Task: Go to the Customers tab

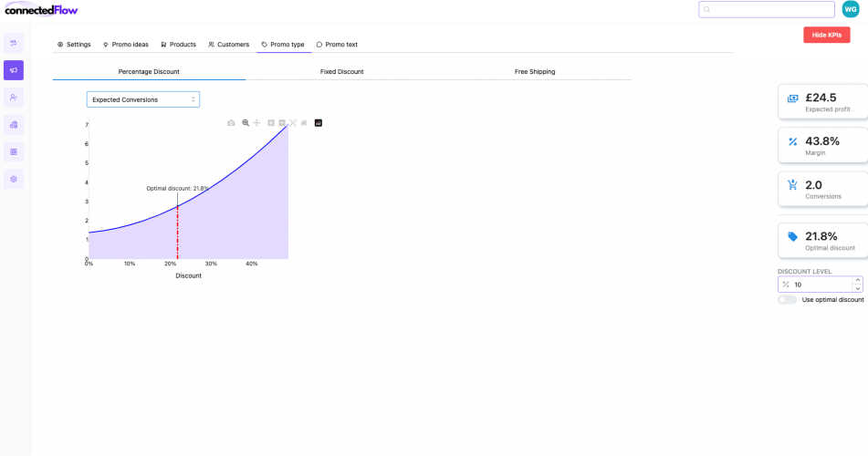Action: [x=228, y=45]
